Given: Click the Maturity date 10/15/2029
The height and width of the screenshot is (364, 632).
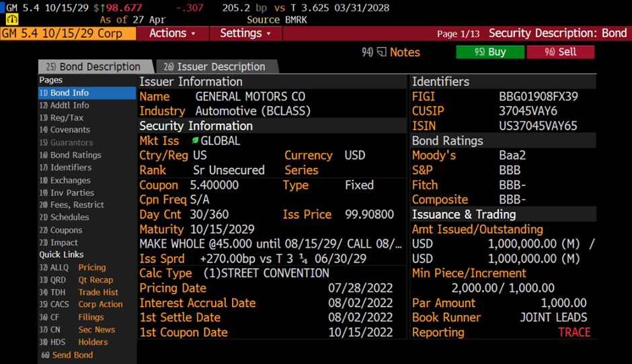Looking at the screenshot, I should (222, 229).
